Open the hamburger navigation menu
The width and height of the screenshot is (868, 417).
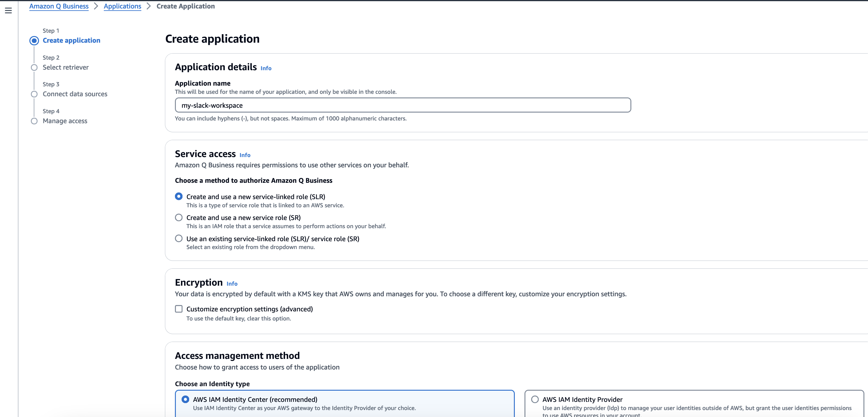[x=8, y=11]
